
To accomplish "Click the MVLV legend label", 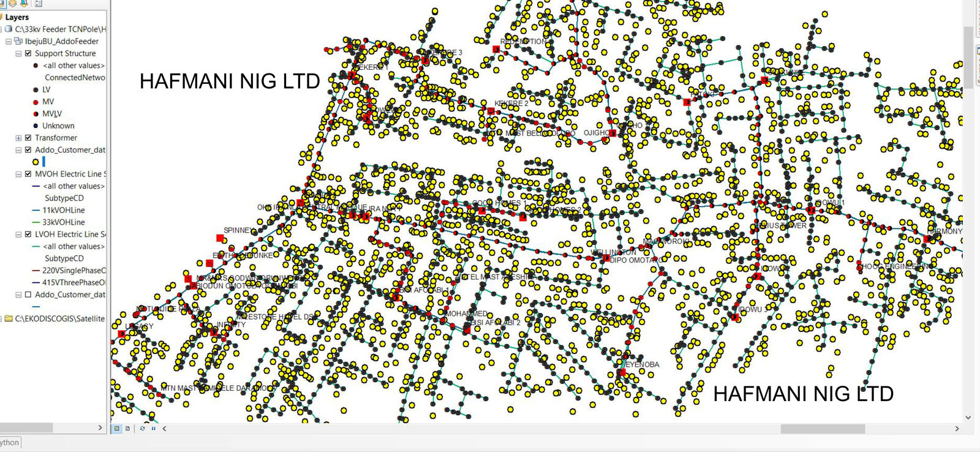I will point(52,114).
